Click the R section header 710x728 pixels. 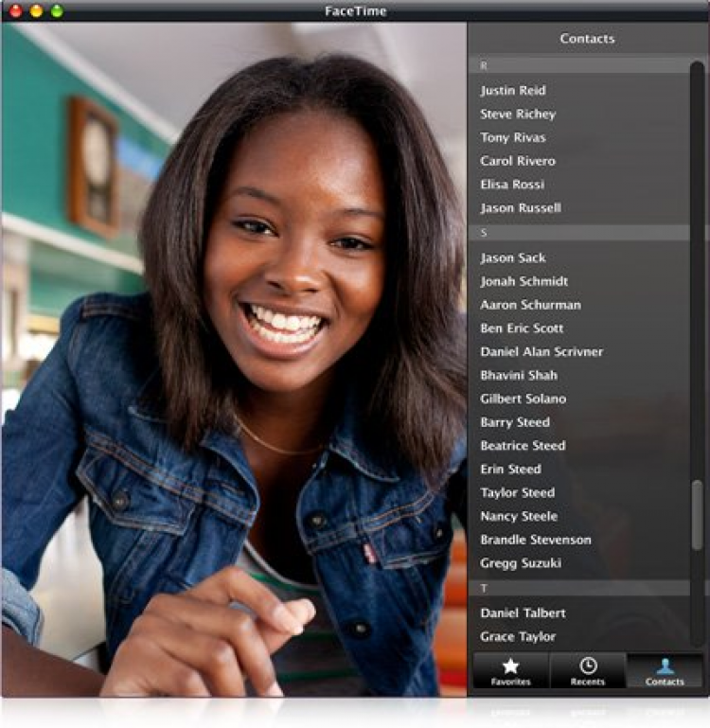click(578, 65)
